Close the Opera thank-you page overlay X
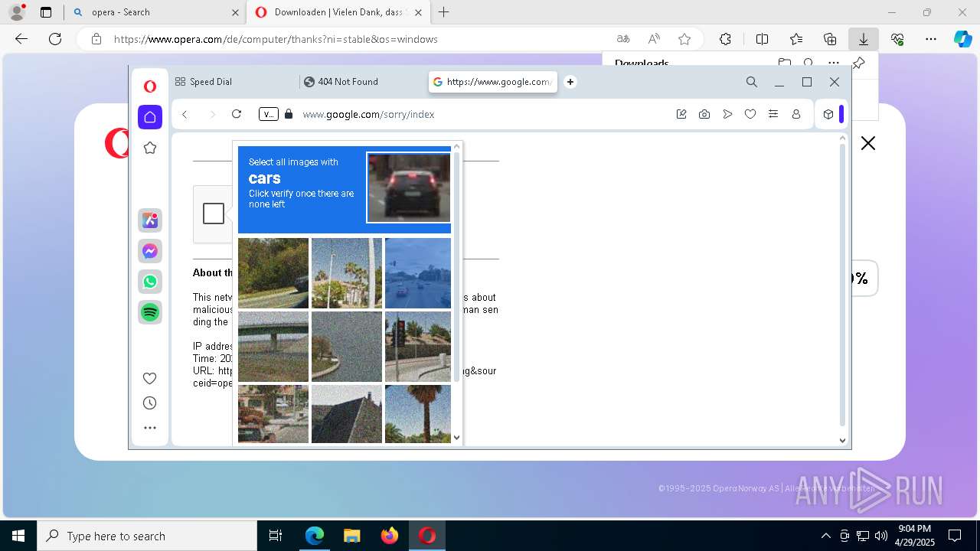 [868, 143]
